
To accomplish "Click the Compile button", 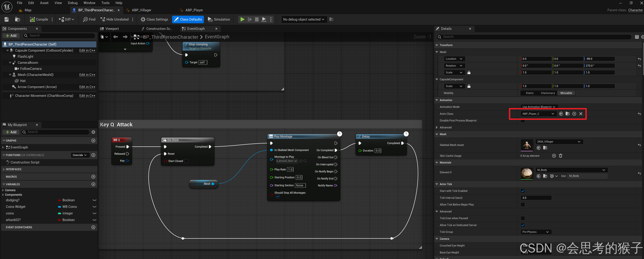I will point(39,19).
